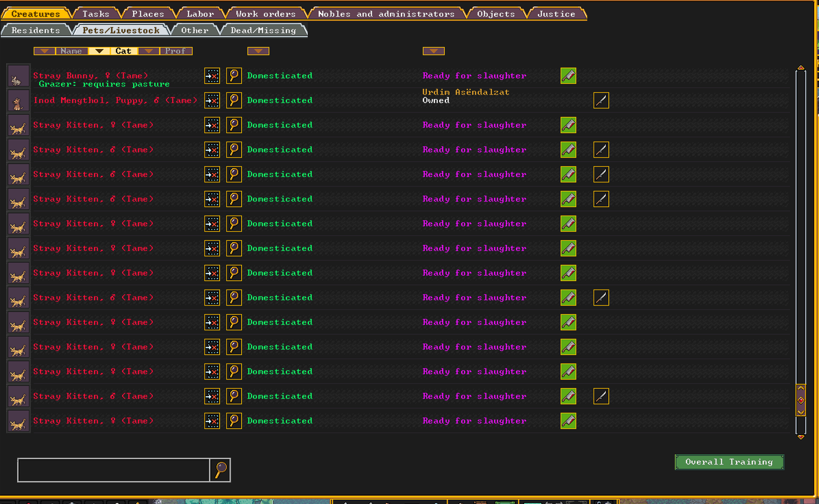Viewport: 819px width, 504px height.
Task: Click the Inod Mengthol Puppy portrait
Action: [x=18, y=101]
